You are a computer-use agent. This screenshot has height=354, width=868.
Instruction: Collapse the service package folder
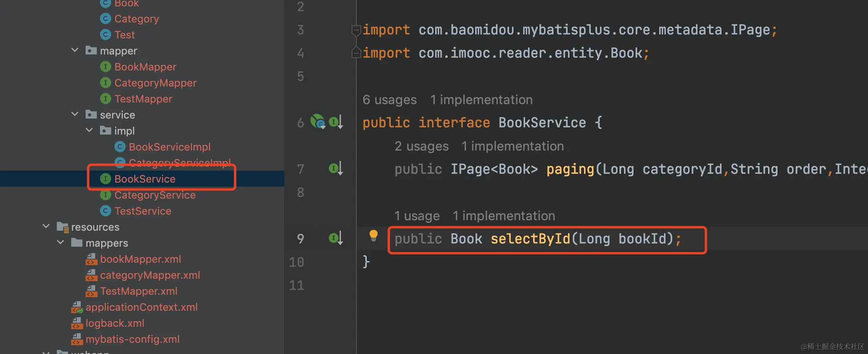click(x=75, y=115)
